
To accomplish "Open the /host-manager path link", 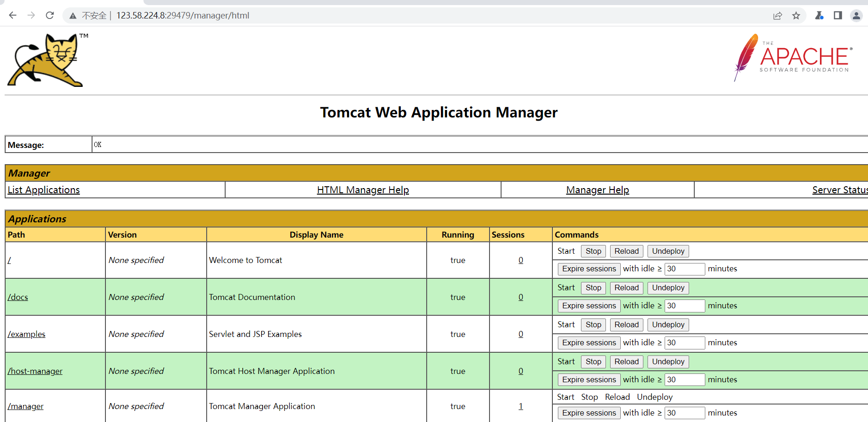I will (x=35, y=371).
